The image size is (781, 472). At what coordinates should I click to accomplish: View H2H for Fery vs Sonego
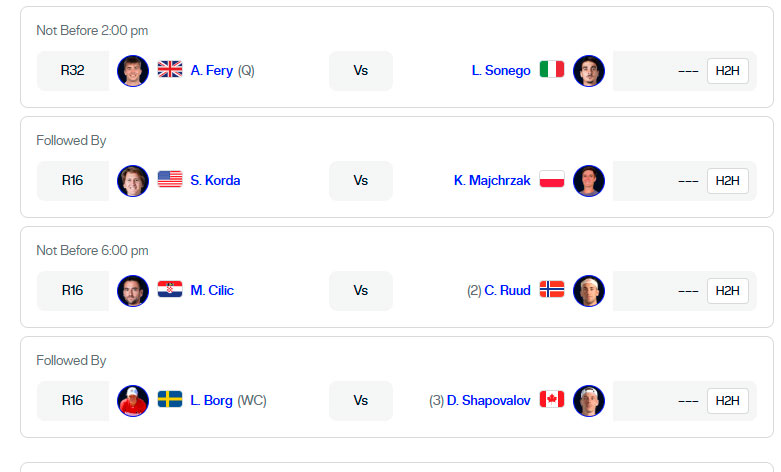[x=727, y=71]
